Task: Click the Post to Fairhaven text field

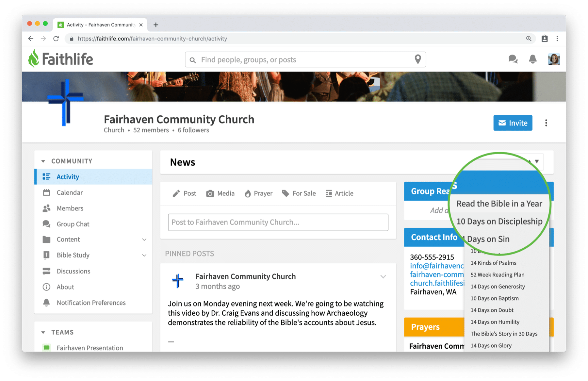Action: click(x=278, y=222)
